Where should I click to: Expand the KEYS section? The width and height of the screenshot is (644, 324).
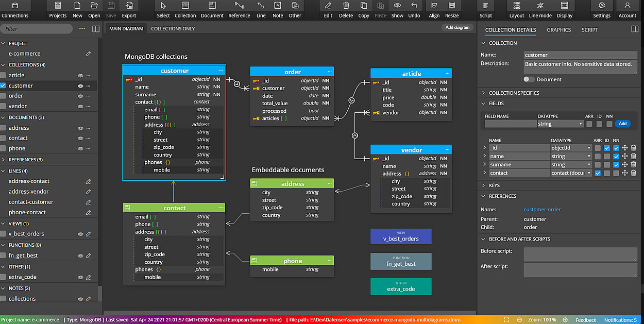484,185
